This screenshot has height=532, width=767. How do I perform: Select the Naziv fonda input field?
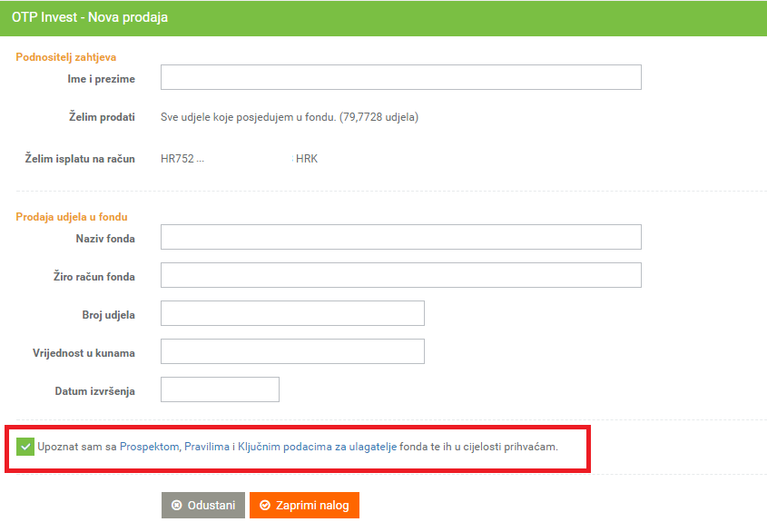(400, 237)
